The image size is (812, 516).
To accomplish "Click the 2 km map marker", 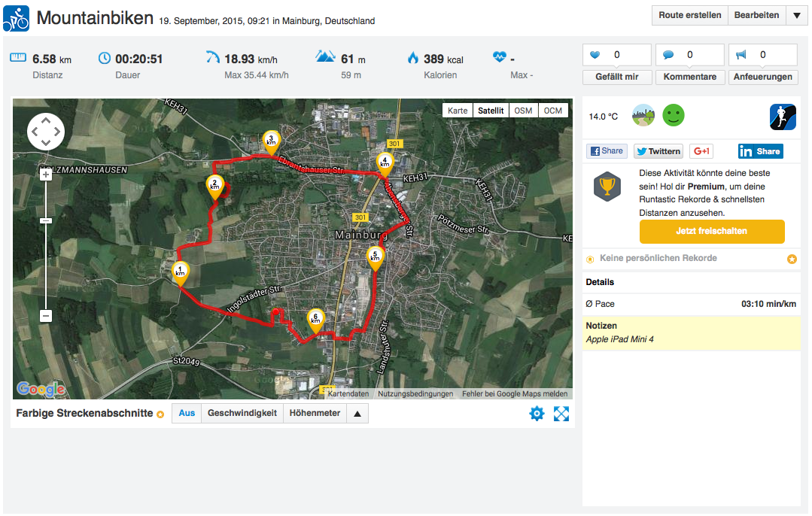I will click(215, 187).
